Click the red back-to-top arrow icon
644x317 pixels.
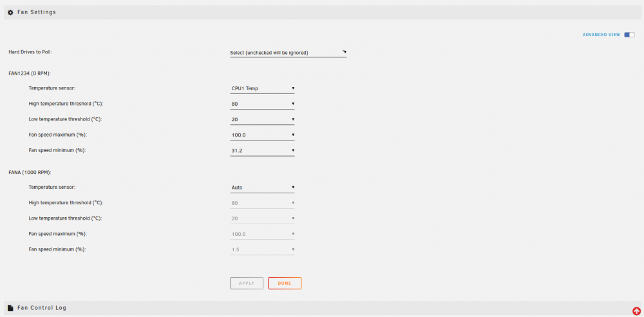(x=636, y=311)
